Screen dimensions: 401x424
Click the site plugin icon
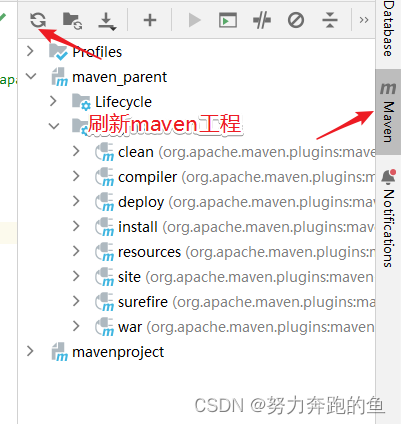click(x=104, y=277)
